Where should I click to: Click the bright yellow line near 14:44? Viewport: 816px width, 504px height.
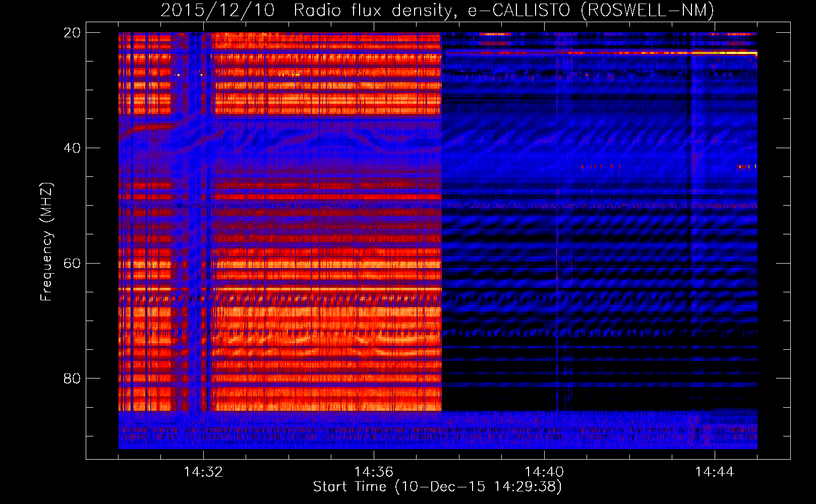click(726, 52)
